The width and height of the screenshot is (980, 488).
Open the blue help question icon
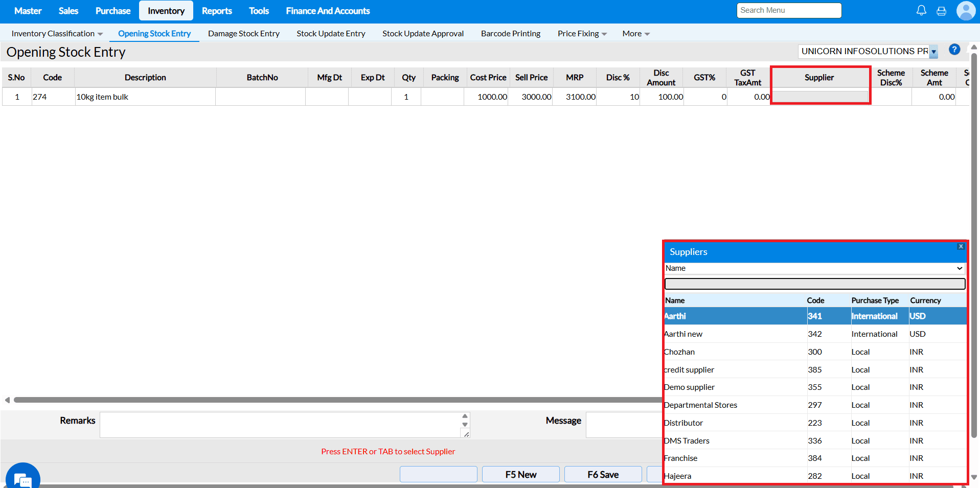(954, 50)
